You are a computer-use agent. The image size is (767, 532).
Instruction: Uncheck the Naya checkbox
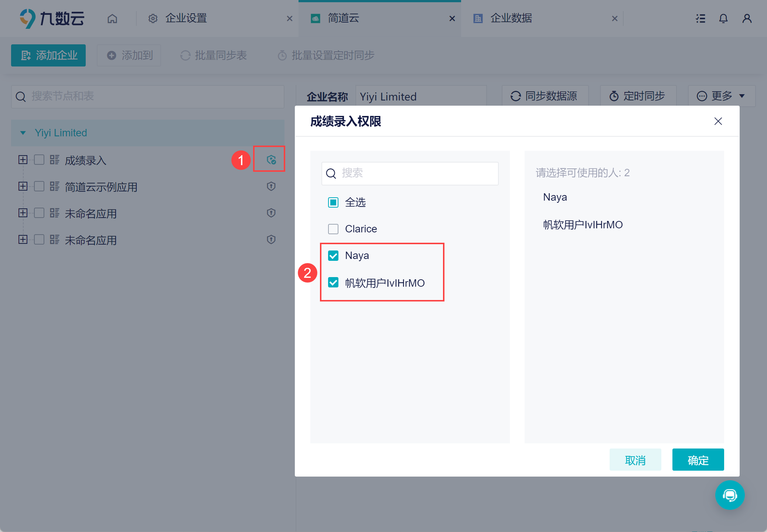(333, 256)
